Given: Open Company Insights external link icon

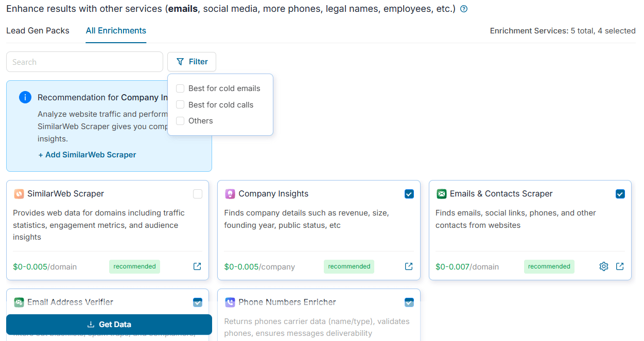Looking at the screenshot, I should (409, 266).
